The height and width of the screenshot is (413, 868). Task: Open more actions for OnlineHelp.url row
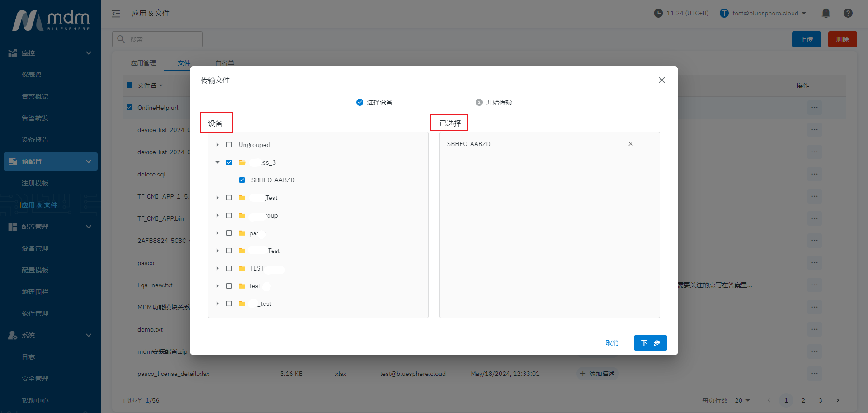point(814,108)
